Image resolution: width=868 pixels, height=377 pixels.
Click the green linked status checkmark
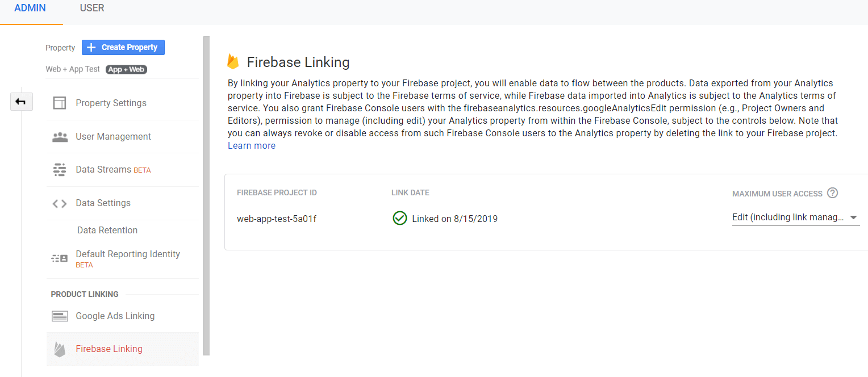tap(400, 218)
